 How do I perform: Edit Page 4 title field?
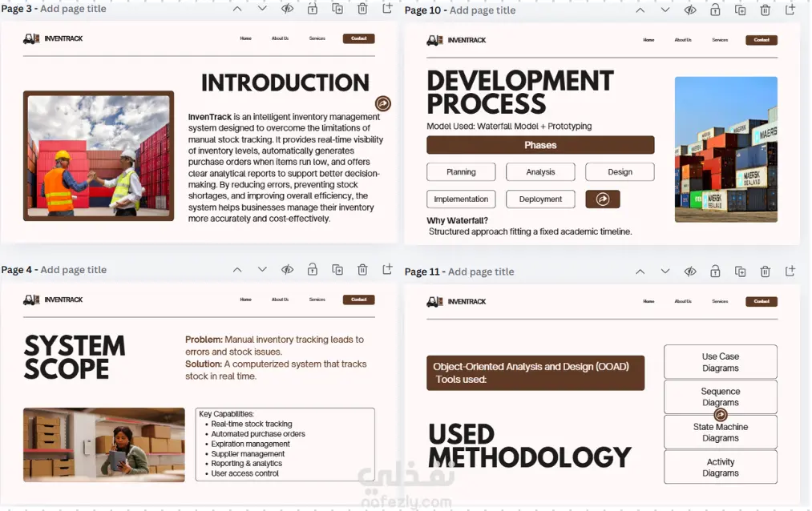point(74,269)
